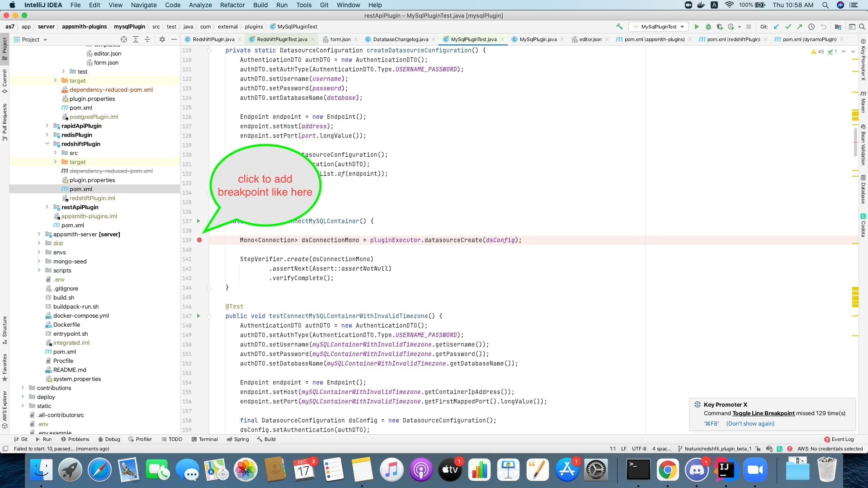Open Project panel settings gear
Viewport: 868px width, 488px height.
[162, 40]
